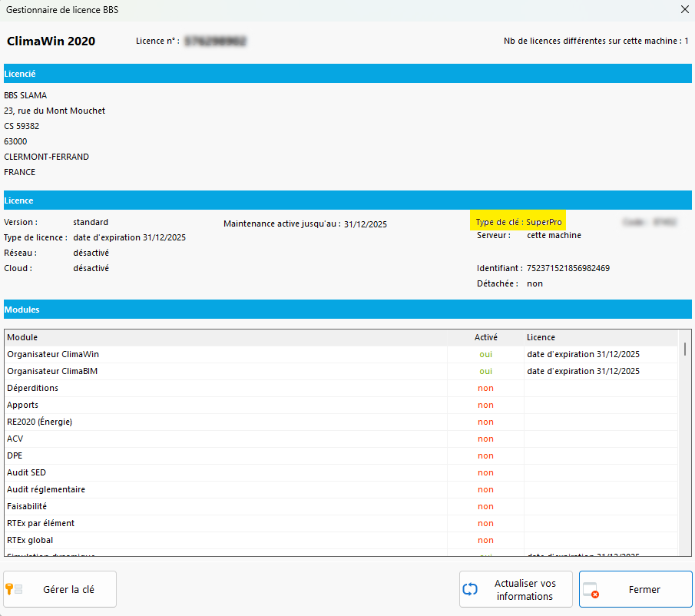Click the highlighted Type de clé : SuperPro
This screenshot has height=616, width=695.
tap(518, 221)
